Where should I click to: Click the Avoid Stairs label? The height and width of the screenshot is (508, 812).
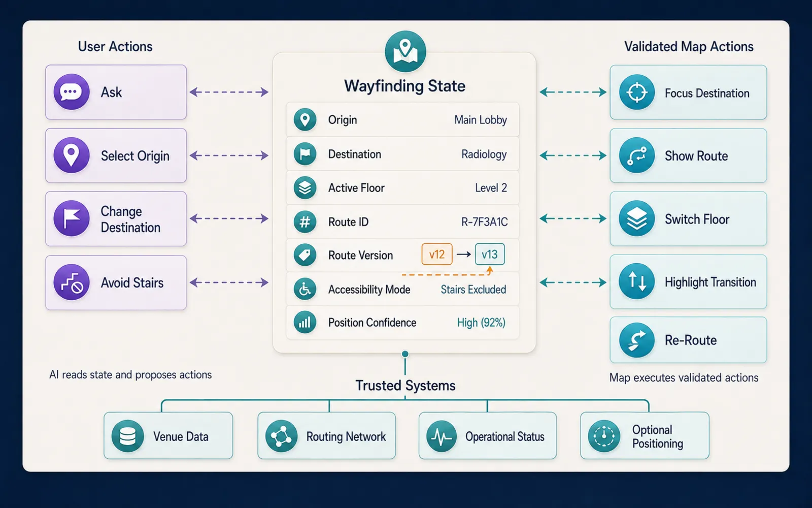pos(132,282)
